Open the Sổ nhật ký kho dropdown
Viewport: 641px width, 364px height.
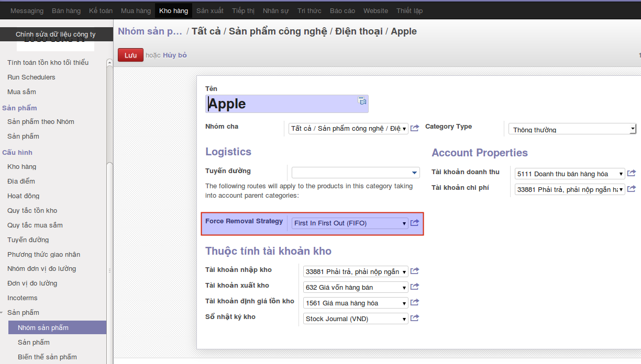(356, 319)
